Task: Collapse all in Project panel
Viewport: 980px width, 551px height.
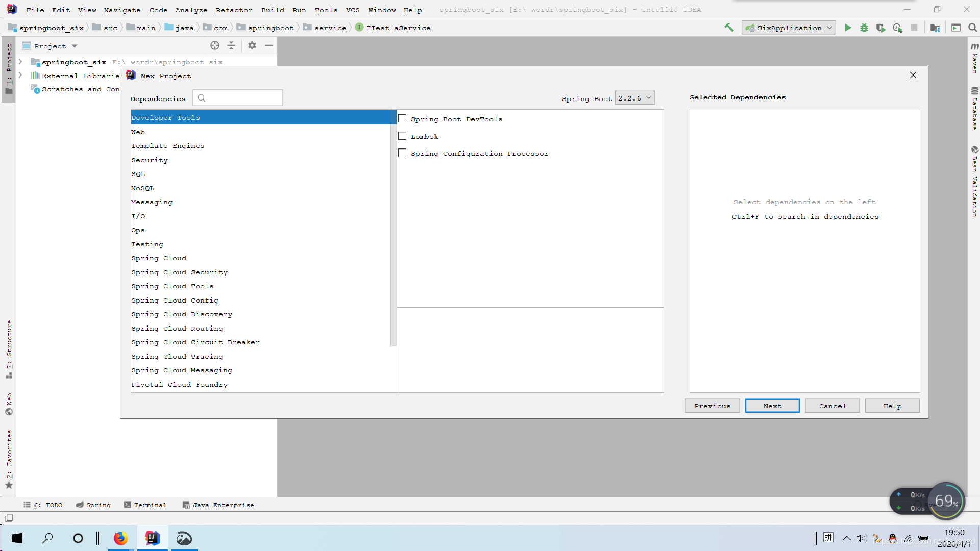Action: tap(231, 46)
